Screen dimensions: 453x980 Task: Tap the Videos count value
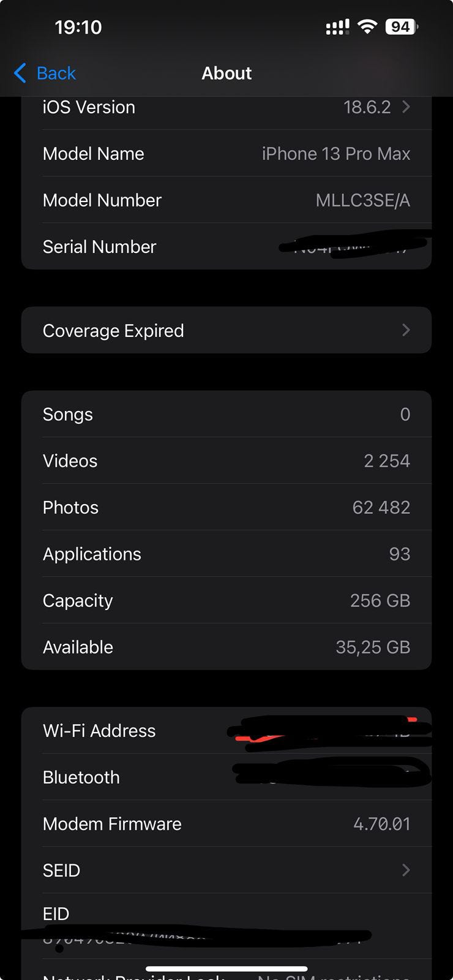pos(386,461)
